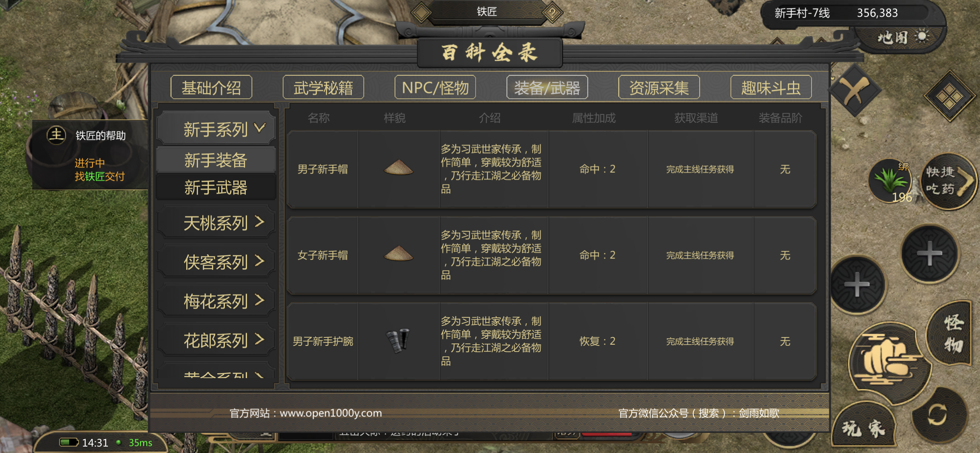The width and height of the screenshot is (980, 453).
Task: Select the 男子新手护腕 equipment row thumbnail
Action: 398,341
